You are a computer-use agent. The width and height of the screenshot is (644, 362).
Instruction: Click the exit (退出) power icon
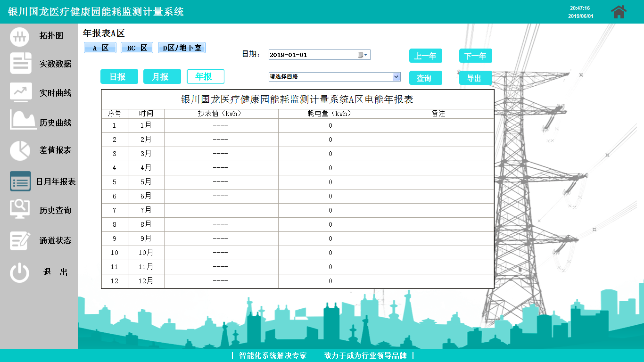point(20,272)
